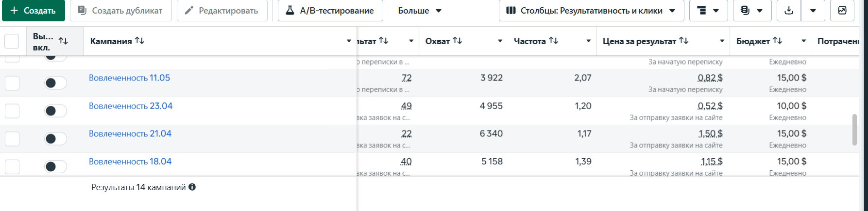Click reach value 3 922
The width and height of the screenshot is (868, 211).
click(492, 78)
